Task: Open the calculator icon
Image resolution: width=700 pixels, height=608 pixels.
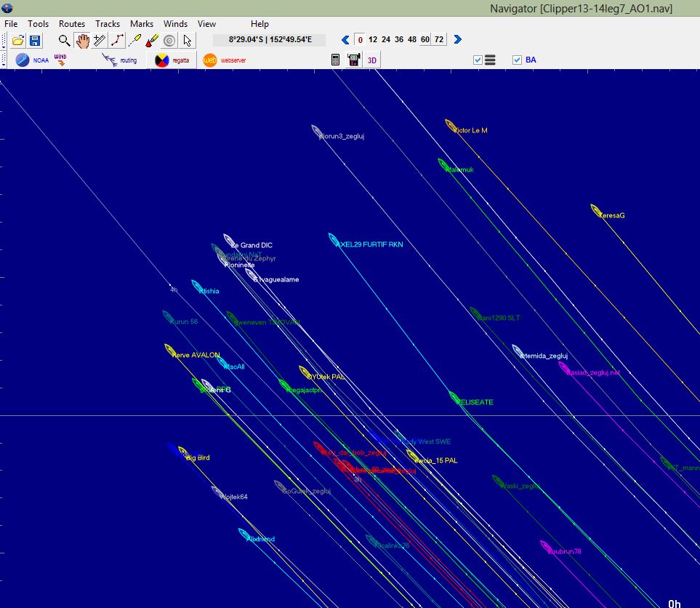Action: click(336, 60)
